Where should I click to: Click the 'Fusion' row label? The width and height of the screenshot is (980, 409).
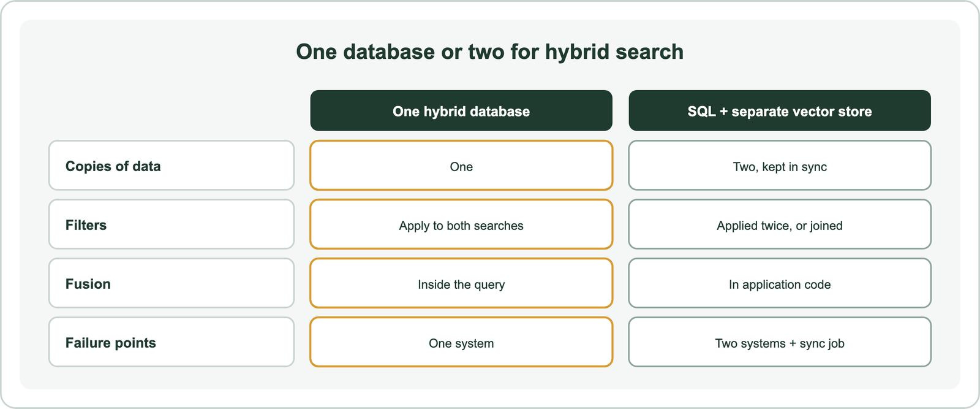tap(171, 283)
